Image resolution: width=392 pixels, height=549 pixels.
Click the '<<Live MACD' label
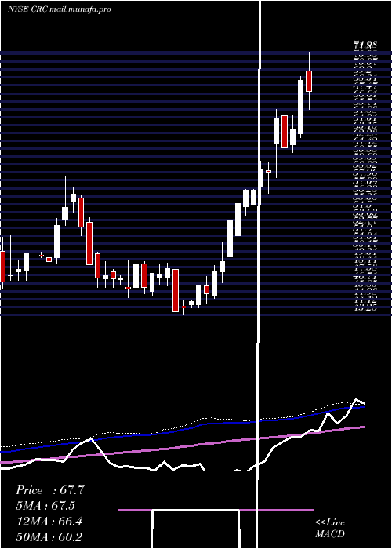(x=330, y=528)
